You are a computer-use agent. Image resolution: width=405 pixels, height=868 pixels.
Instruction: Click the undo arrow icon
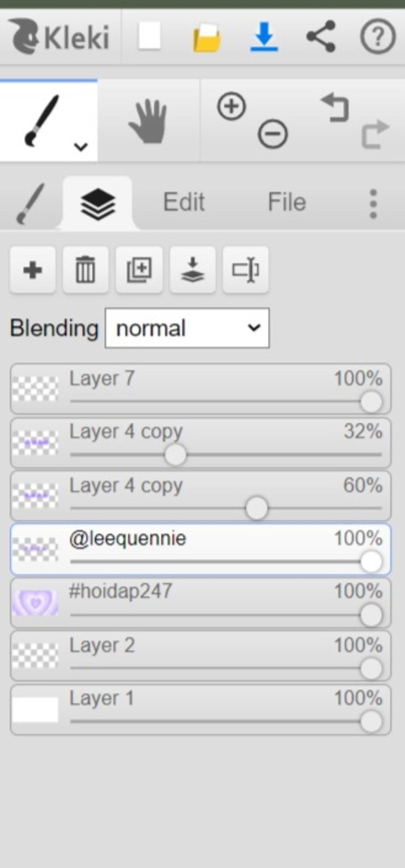(x=335, y=107)
